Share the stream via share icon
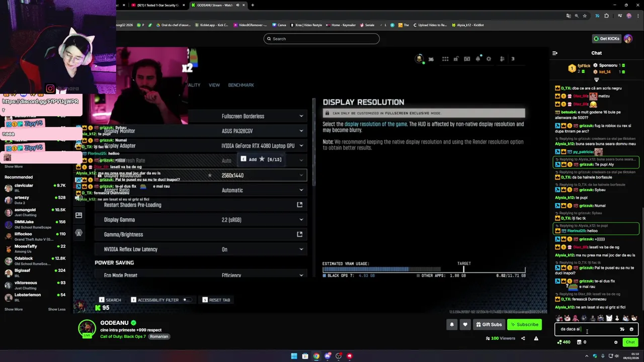Screen dimensions: 644x362 click(523, 338)
